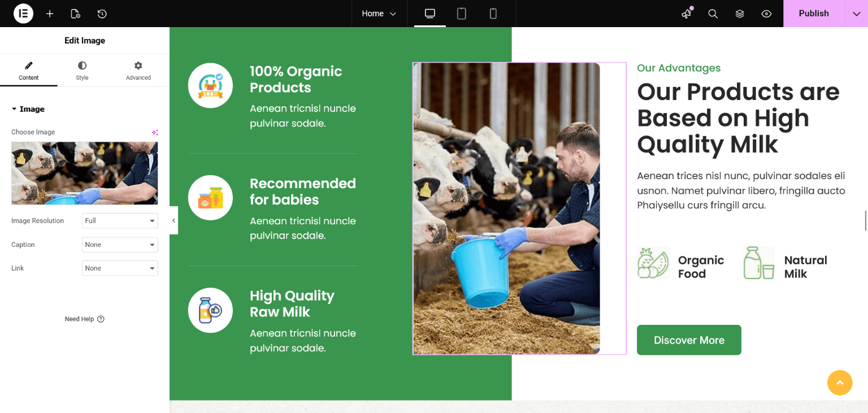Switch to tablet responsive view
Viewport: 868px width, 413px height.
(462, 14)
